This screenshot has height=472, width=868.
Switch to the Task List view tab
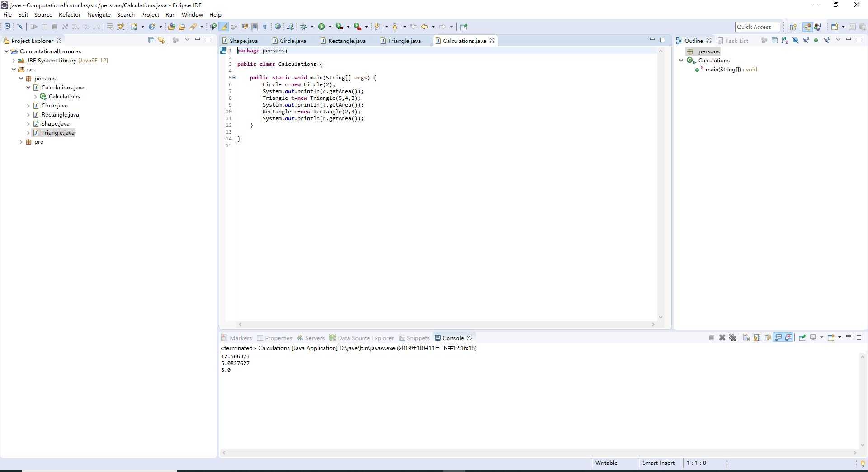tap(733, 41)
